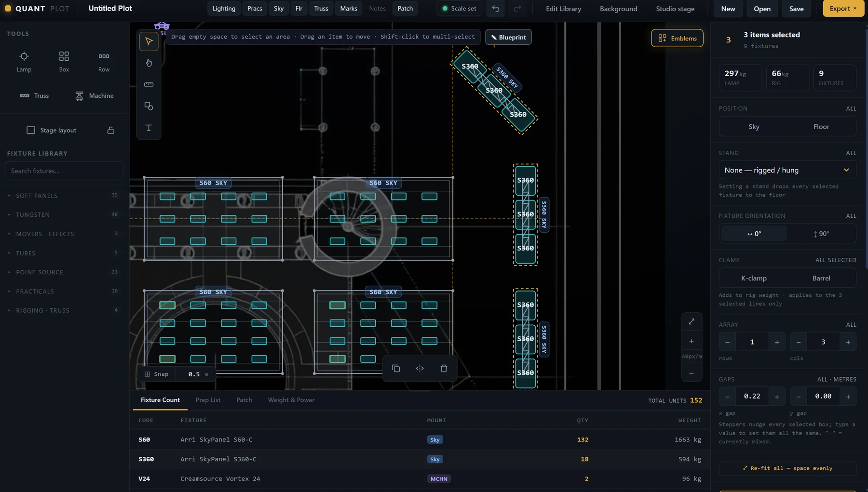Click the New button
The image size is (868, 492).
click(728, 9)
